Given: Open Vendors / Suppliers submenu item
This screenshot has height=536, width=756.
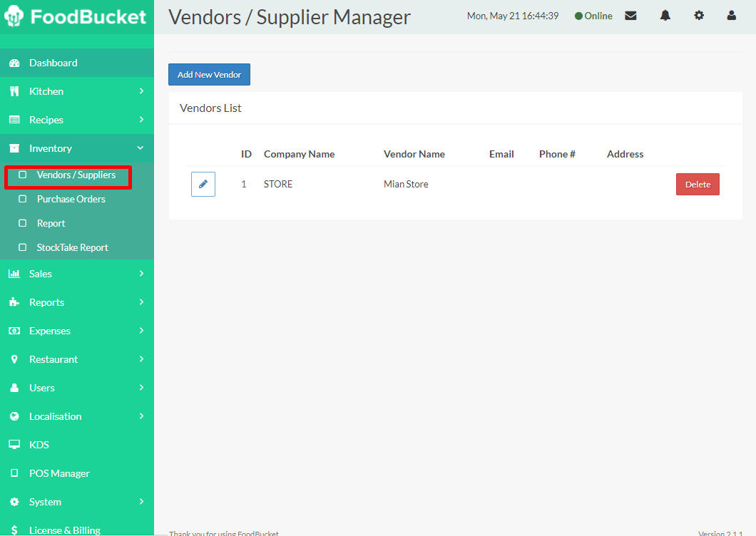Looking at the screenshot, I should click(x=76, y=175).
